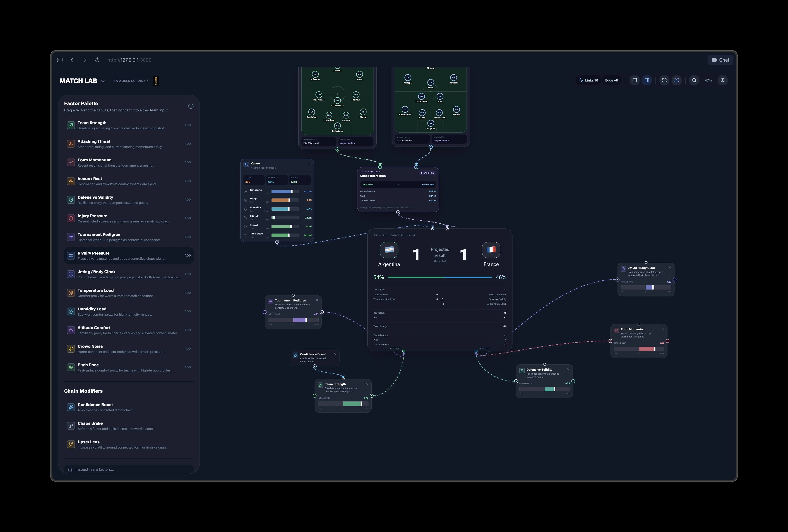
Task: Add the Team Strength factor
Action: click(188, 125)
